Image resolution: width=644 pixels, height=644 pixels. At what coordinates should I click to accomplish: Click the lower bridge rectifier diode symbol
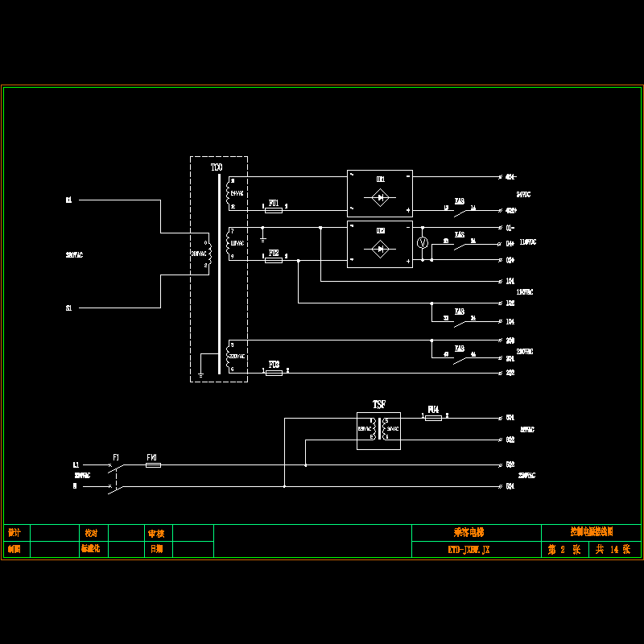coord(380,249)
